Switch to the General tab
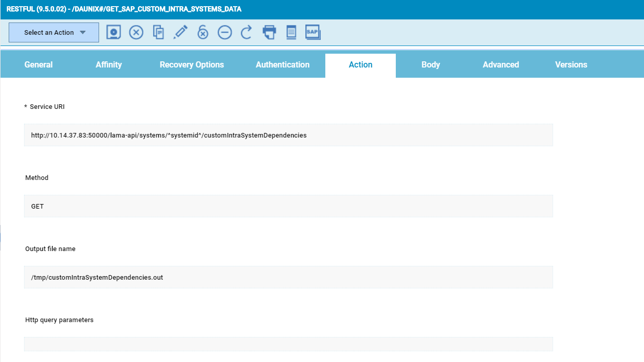Screen dimensions: 644x362 click(x=38, y=65)
